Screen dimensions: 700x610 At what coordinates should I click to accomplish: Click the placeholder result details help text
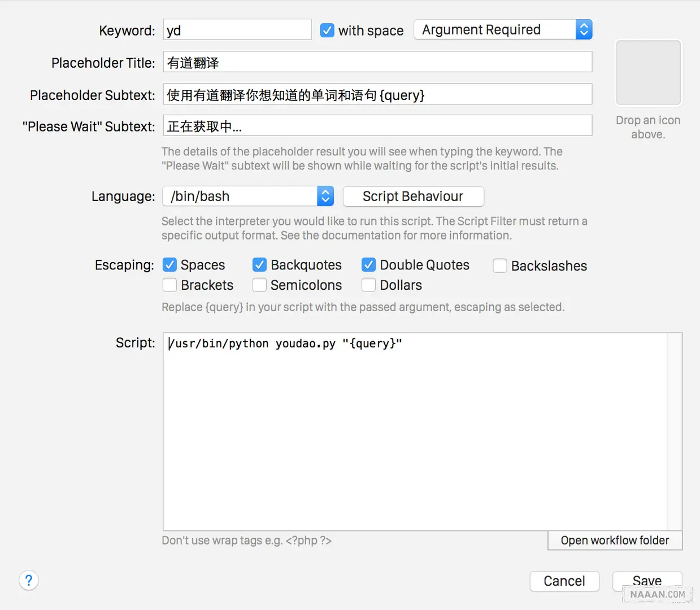click(362, 159)
